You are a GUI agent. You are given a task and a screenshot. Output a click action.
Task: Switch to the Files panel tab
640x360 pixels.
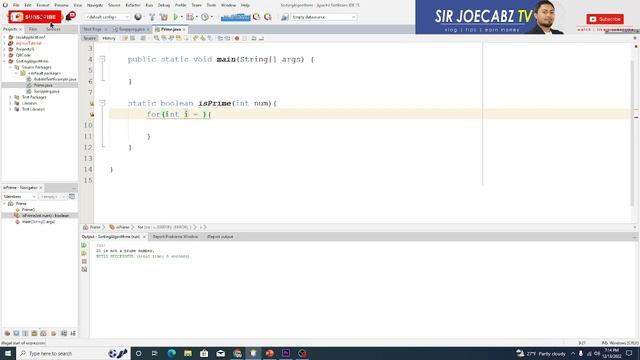pos(33,29)
